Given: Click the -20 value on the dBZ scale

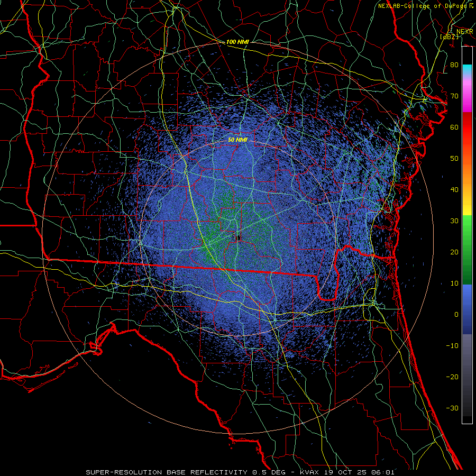Looking at the screenshot, I should coord(452,377).
